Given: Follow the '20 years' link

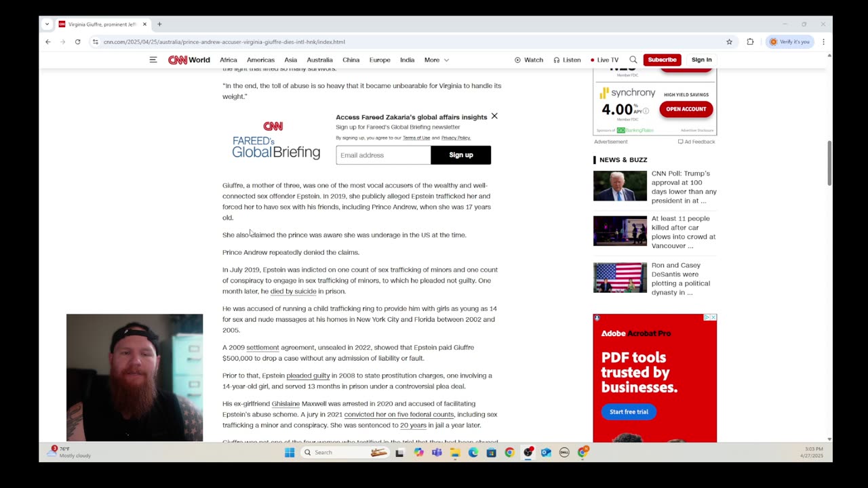Looking at the screenshot, I should (413, 425).
